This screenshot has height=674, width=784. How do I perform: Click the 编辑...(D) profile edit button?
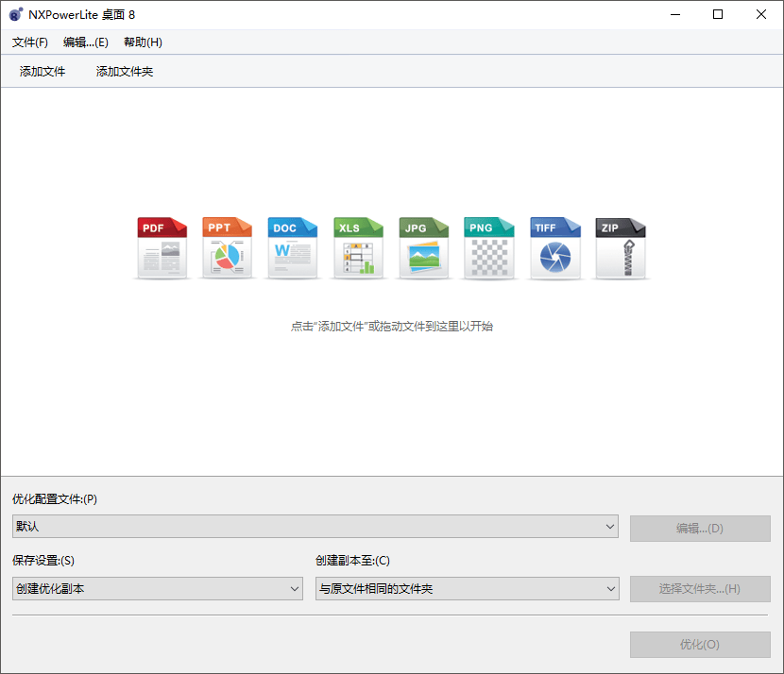click(699, 528)
